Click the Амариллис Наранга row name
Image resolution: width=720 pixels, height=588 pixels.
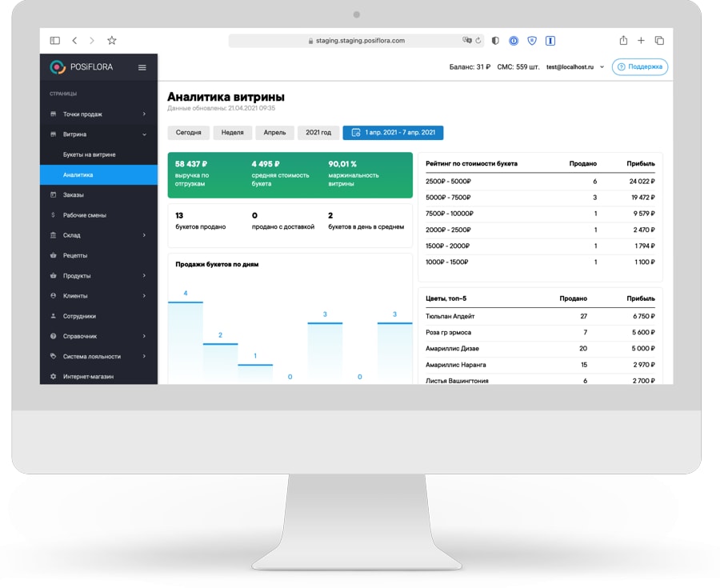pyautogui.click(x=455, y=365)
